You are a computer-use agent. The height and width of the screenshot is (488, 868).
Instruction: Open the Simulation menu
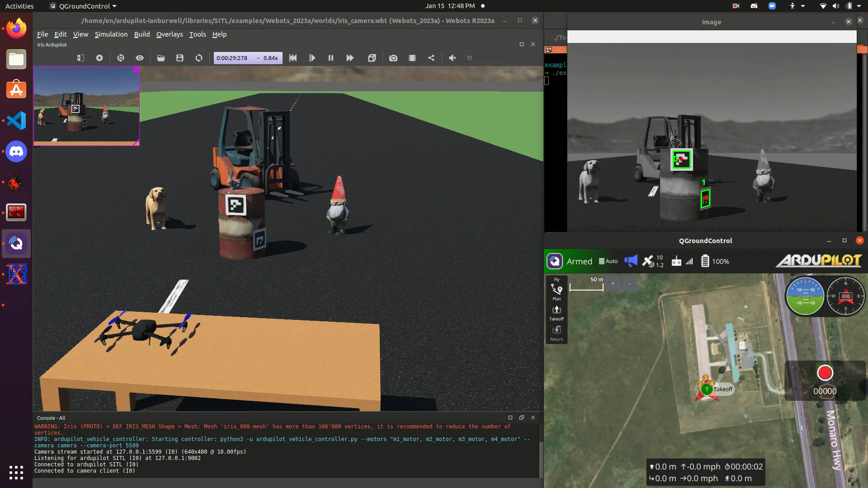111,34
